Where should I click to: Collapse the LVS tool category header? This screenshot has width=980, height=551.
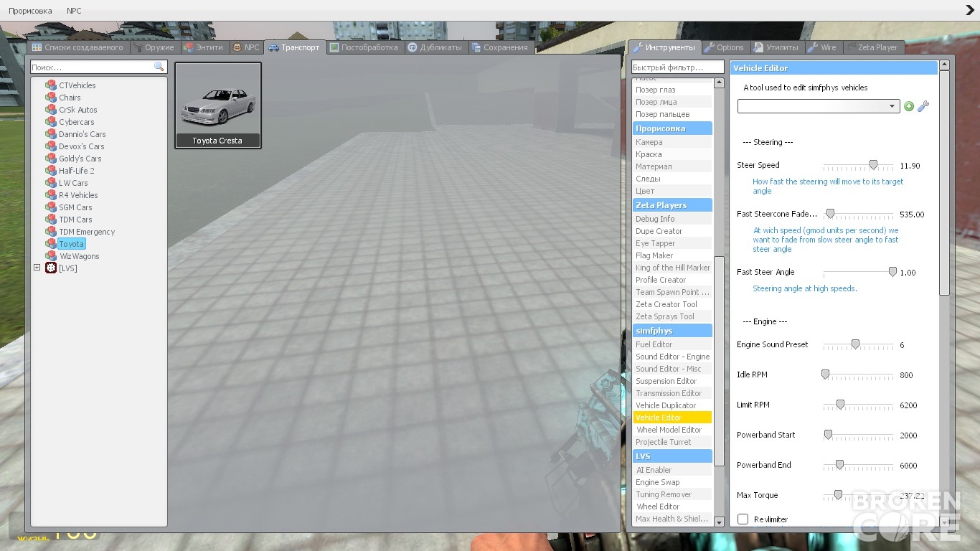[672, 456]
